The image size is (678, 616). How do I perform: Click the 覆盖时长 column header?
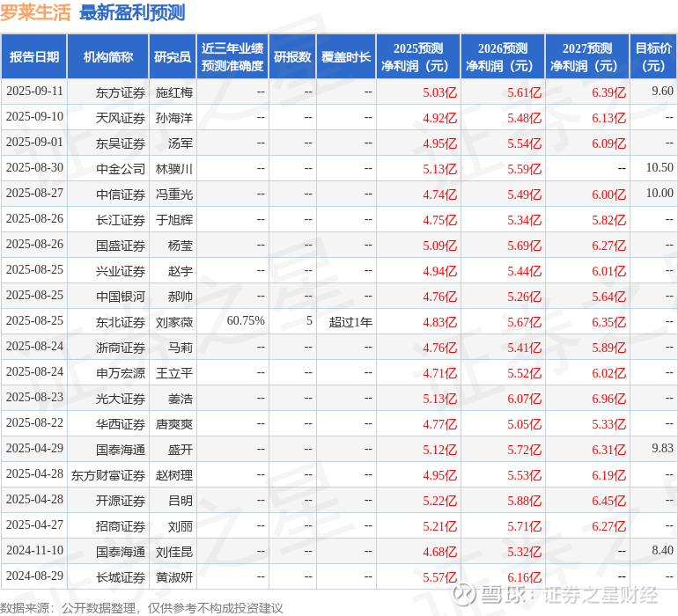[346, 56]
